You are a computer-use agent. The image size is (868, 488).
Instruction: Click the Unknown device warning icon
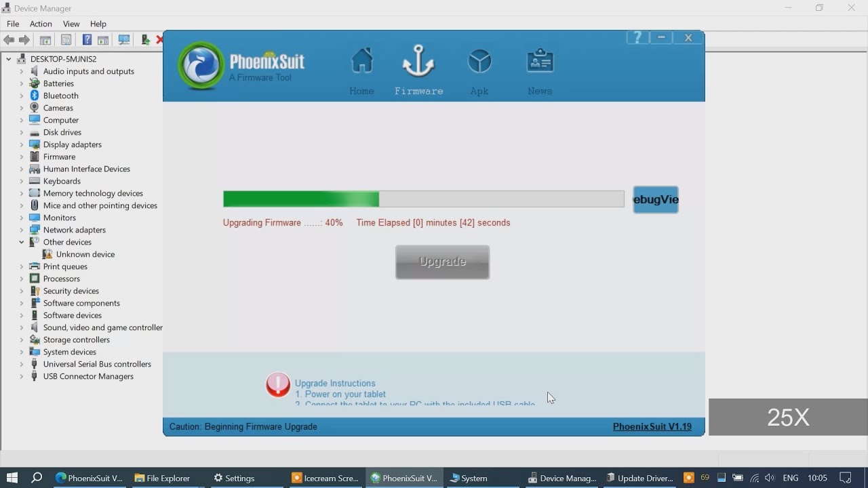pyautogui.click(x=47, y=254)
